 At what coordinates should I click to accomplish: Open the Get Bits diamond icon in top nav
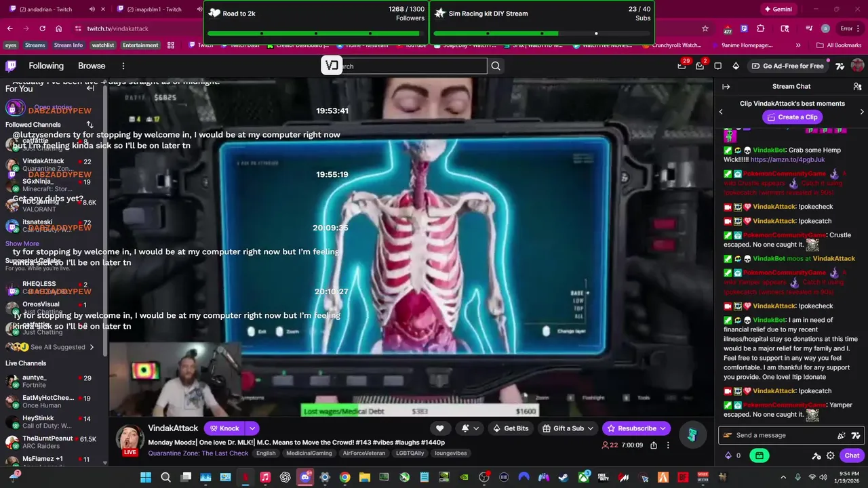[736, 66]
